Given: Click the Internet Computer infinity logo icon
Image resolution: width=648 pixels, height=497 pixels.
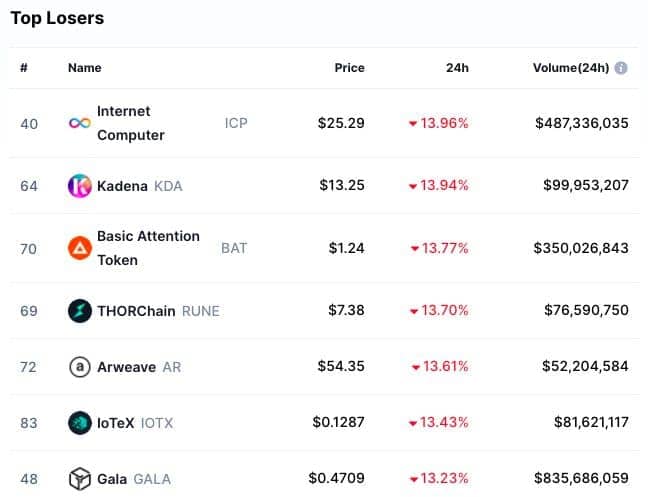Looking at the screenshot, I should click(80, 123).
